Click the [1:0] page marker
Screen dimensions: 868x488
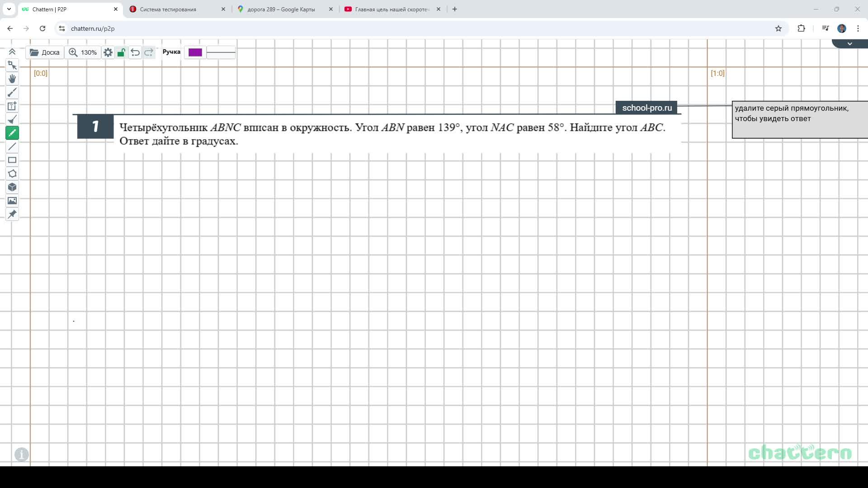click(x=717, y=73)
